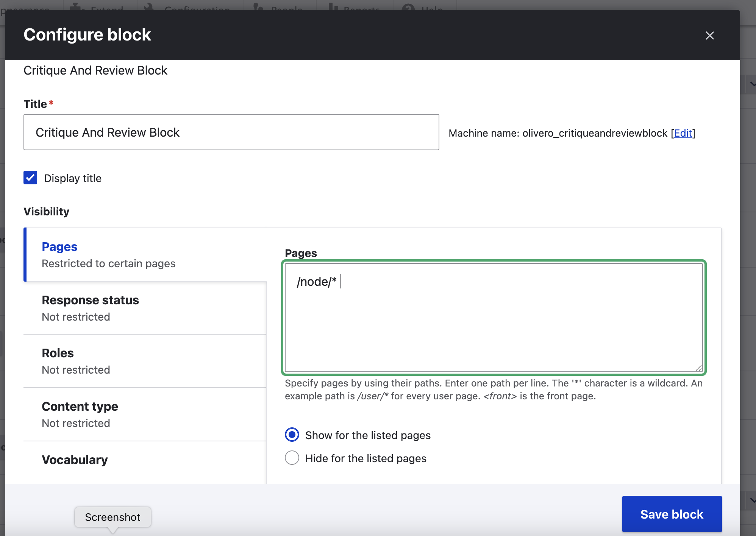The width and height of the screenshot is (756, 536).
Task: Click the Reports bar chart icon
Action: tap(333, 6)
